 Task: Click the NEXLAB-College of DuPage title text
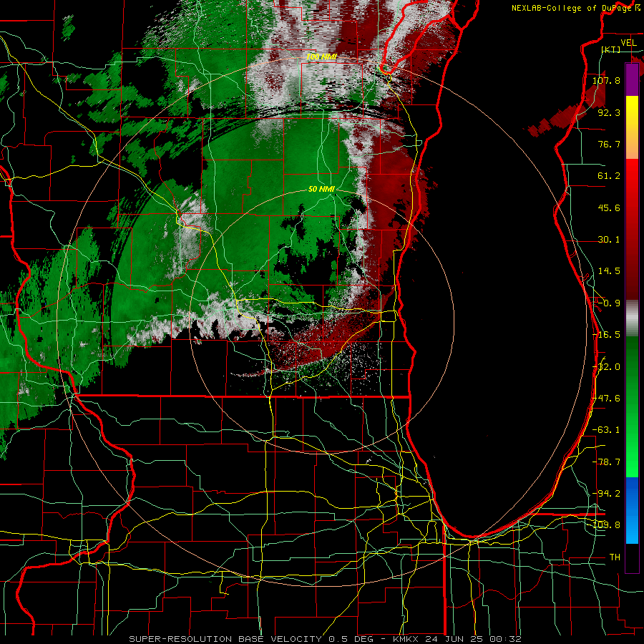pyautogui.click(x=571, y=8)
